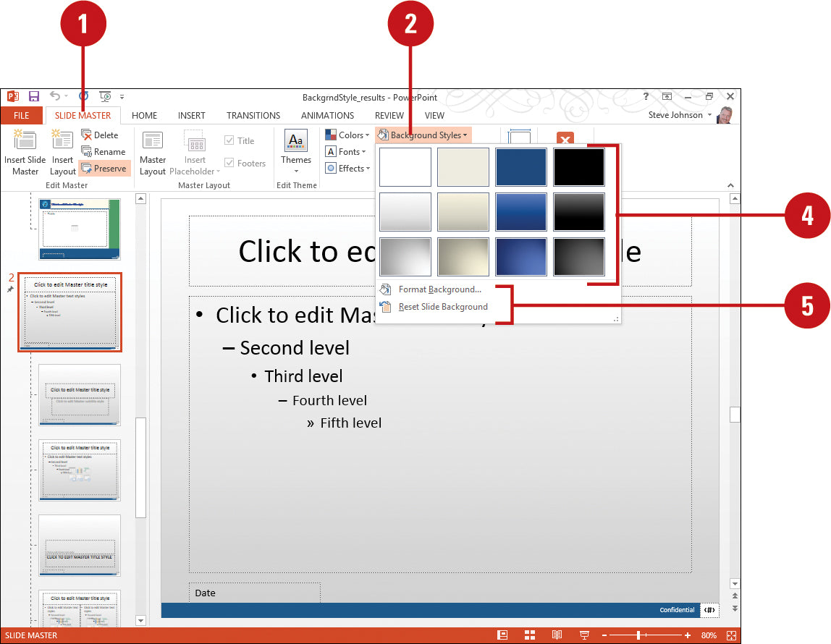Screen dimensions: 831x644
Task: Enable Preserve for the selected master
Action: (x=104, y=168)
